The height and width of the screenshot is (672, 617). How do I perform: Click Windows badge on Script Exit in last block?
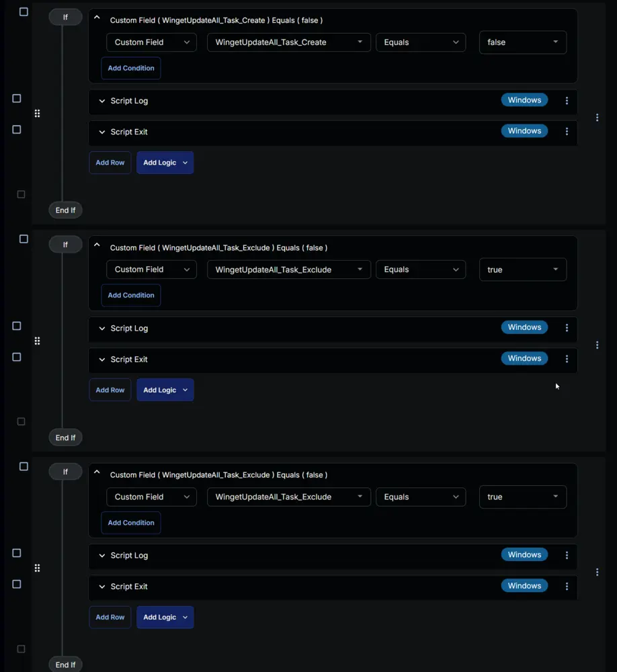524,585
